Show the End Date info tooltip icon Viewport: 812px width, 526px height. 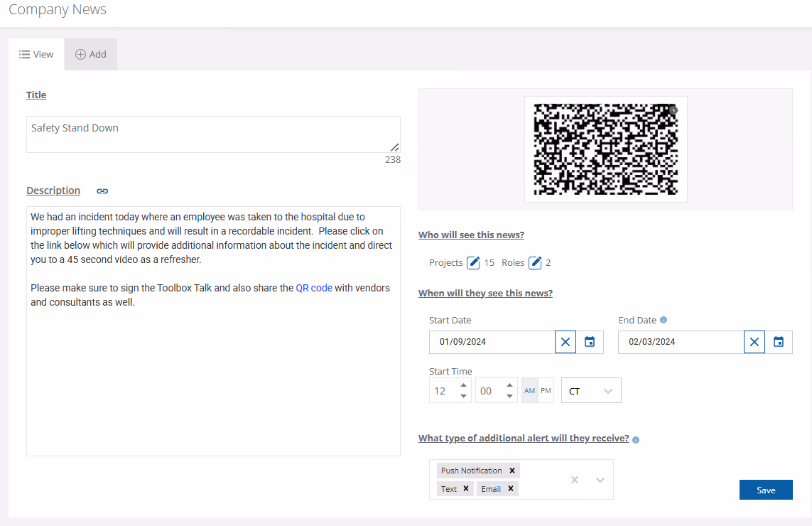point(664,321)
